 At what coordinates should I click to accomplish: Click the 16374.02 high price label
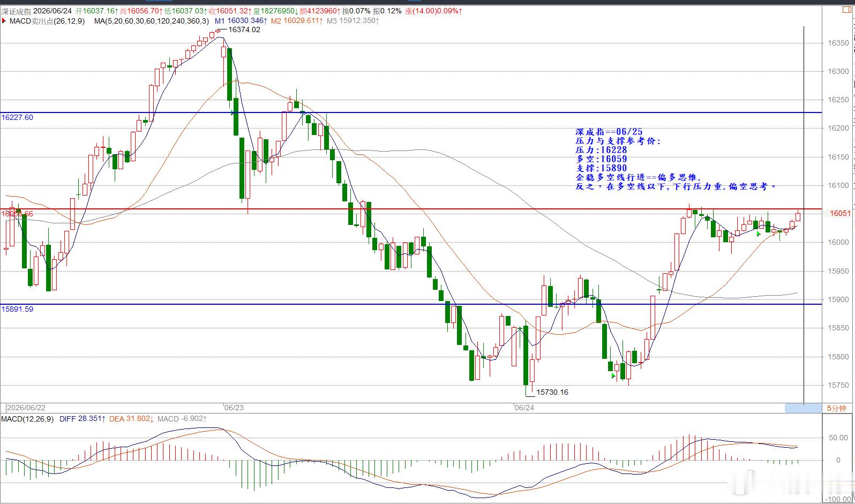[x=244, y=30]
